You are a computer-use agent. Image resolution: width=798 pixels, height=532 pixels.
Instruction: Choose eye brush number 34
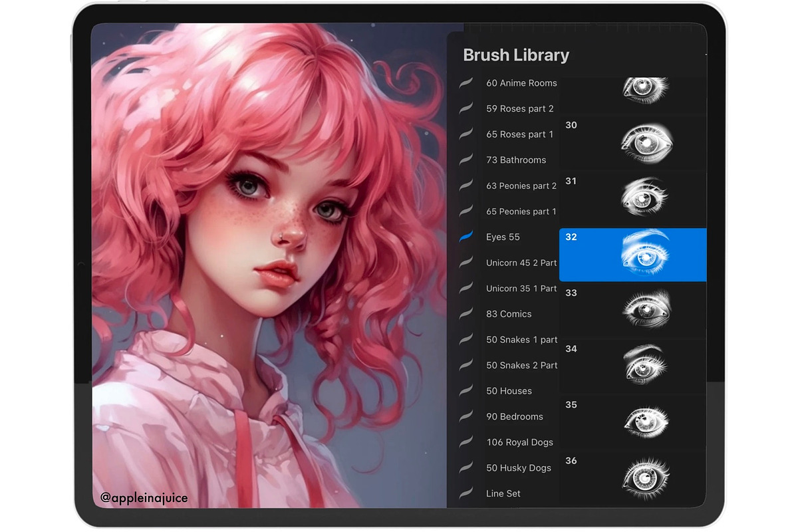click(632, 366)
